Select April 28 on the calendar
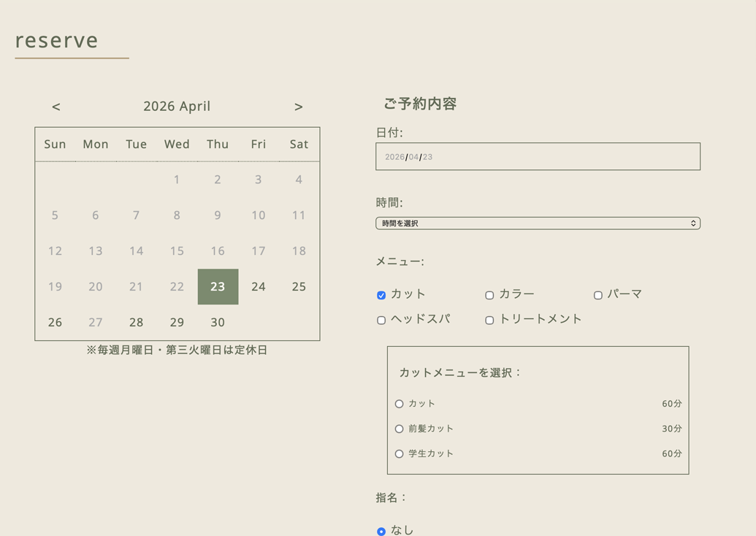Screen dimensions: 756x536 click(x=136, y=322)
